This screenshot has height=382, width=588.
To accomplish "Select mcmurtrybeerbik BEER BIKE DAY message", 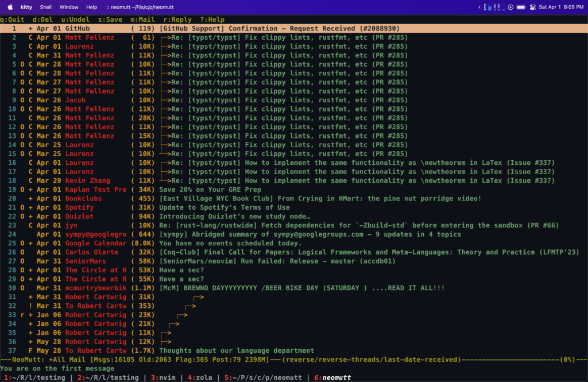I will tap(294, 288).
